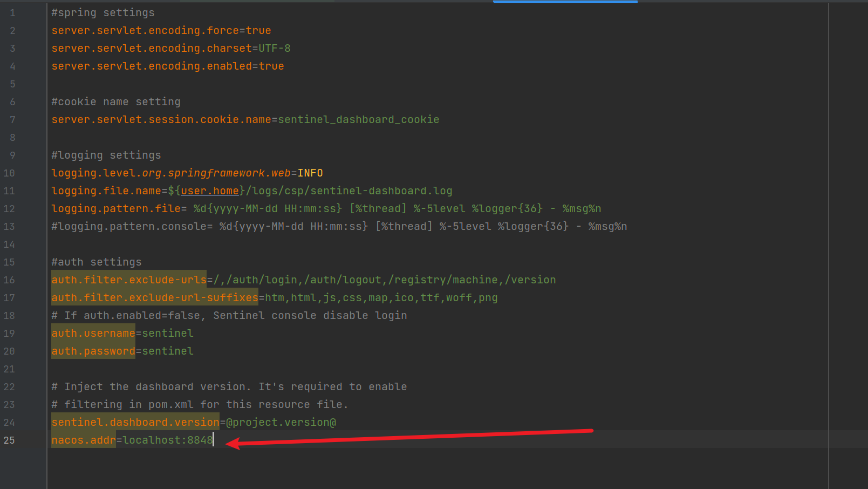Click 'logging.pattern.file' property key
This screenshot has width=868, height=489.
116,209
